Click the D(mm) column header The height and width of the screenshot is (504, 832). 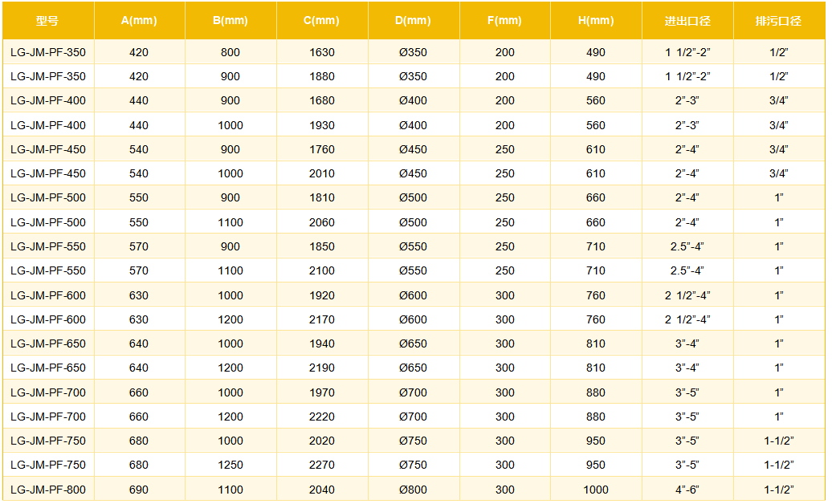[413, 21]
